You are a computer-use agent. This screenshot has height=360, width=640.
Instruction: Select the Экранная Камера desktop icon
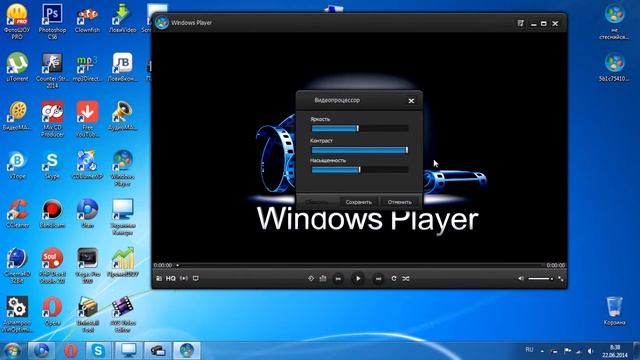tap(122, 217)
